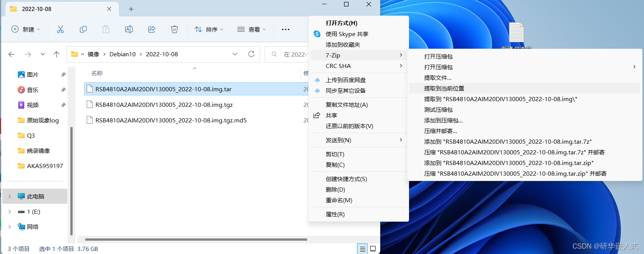This screenshot has height=254, width=644.
Task: Click the Baidu icon beside 同步至其它设备
Action: pyautogui.click(x=317, y=91)
